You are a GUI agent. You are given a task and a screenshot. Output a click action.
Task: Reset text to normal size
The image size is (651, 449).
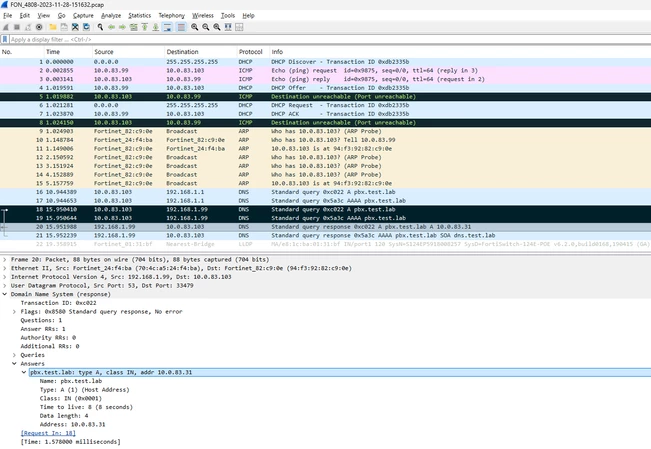click(217, 27)
